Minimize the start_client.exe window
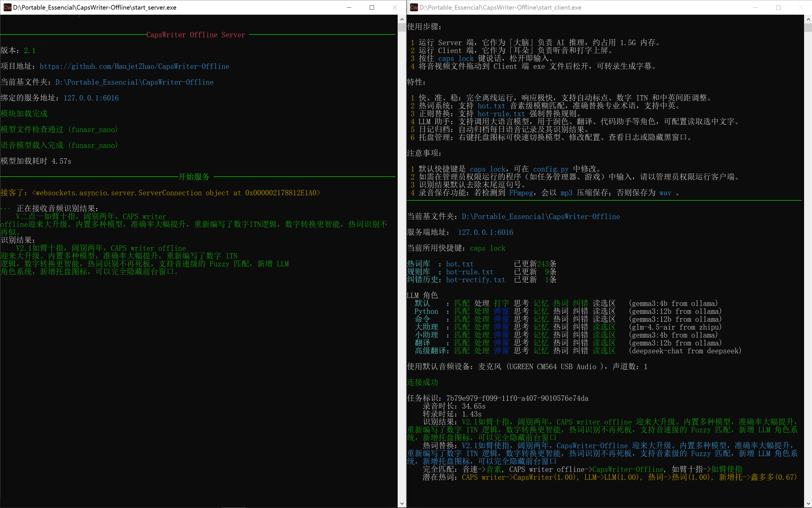812x508 pixels. point(755,7)
